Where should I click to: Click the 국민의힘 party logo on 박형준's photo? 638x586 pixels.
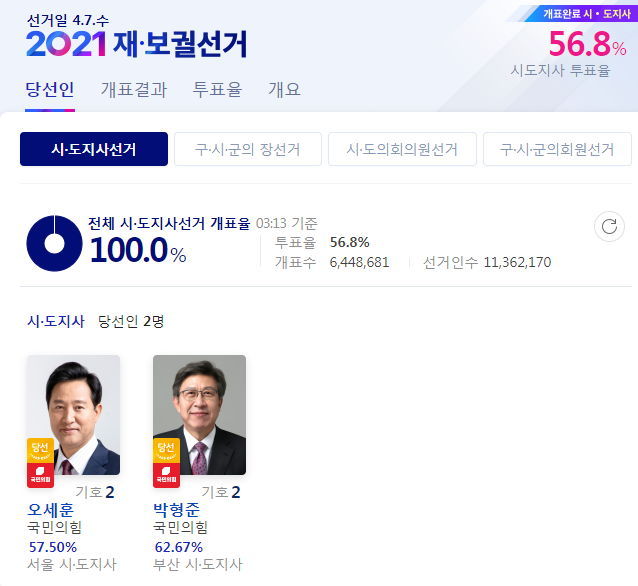coord(166,475)
